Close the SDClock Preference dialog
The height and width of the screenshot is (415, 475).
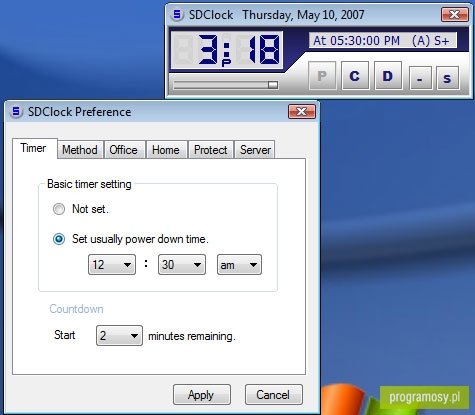click(302, 112)
